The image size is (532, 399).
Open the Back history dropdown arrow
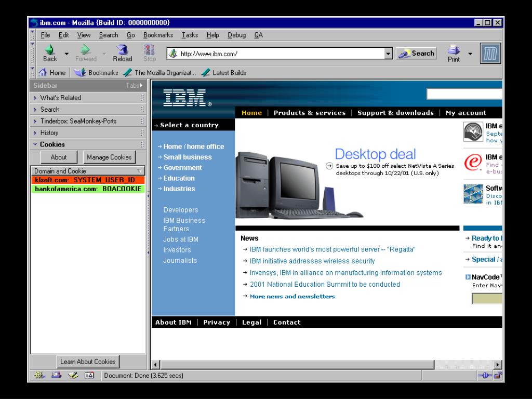pos(66,54)
